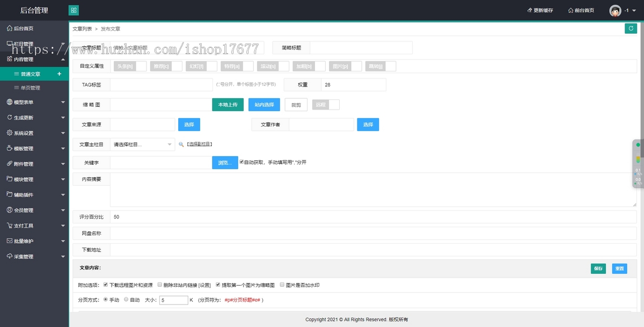Expand the 采集管理 sidebar arrow
Viewport: 644px width, 327px height.
point(63,257)
